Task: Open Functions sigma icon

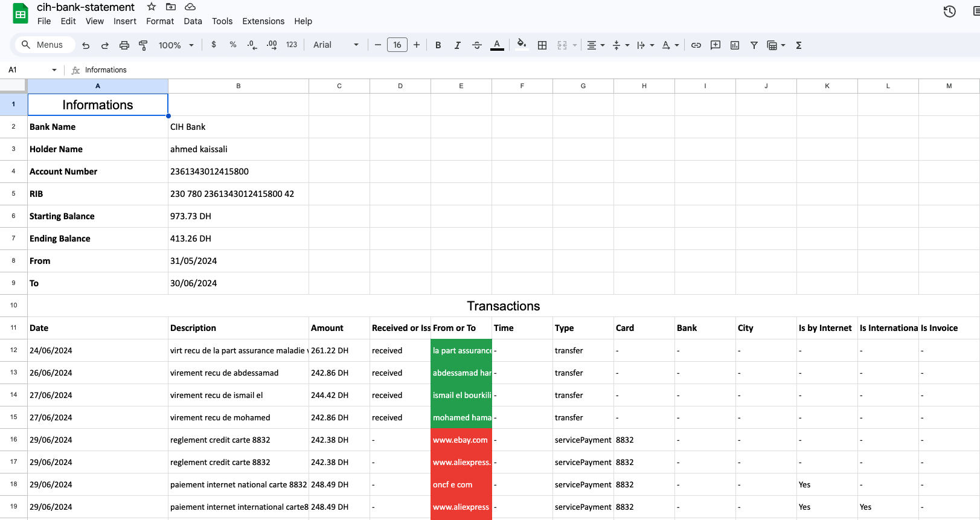Action: [799, 45]
